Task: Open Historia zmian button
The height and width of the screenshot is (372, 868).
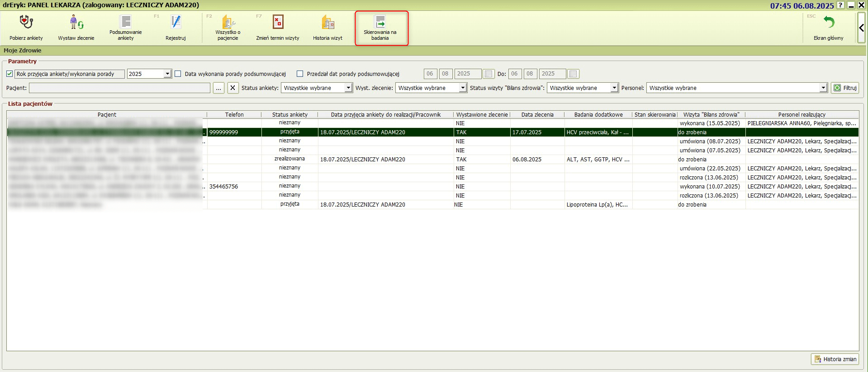Action: pos(835,359)
